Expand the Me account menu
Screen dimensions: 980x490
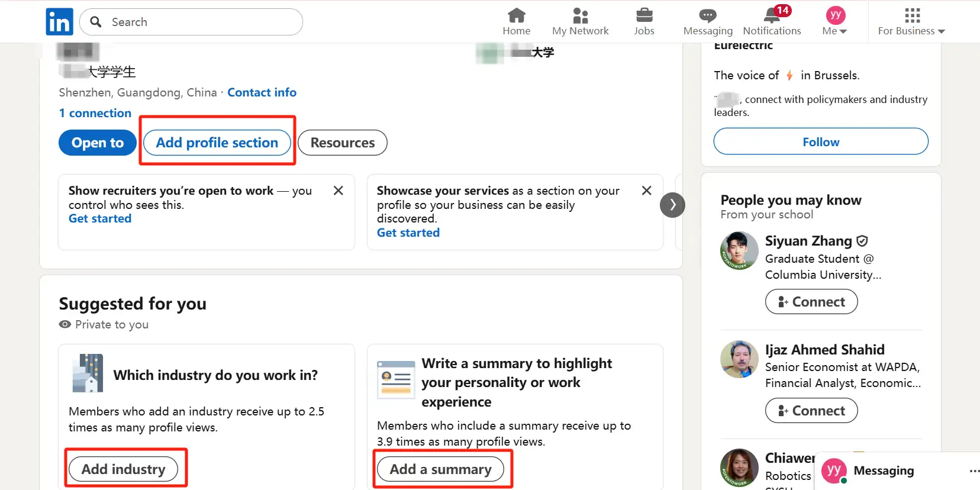[835, 22]
